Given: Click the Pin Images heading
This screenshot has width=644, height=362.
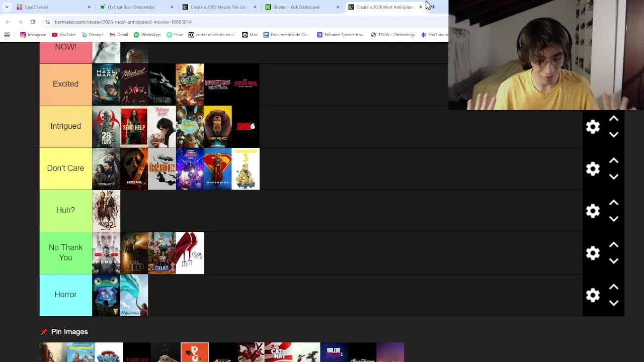Looking at the screenshot, I should pyautogui.click(x=69, y=332).
